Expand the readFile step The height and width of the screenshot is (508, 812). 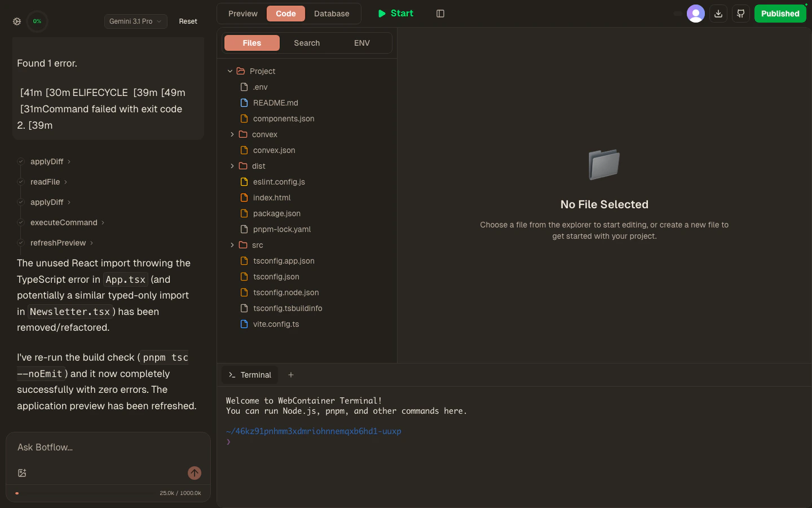tap(49, 182)
